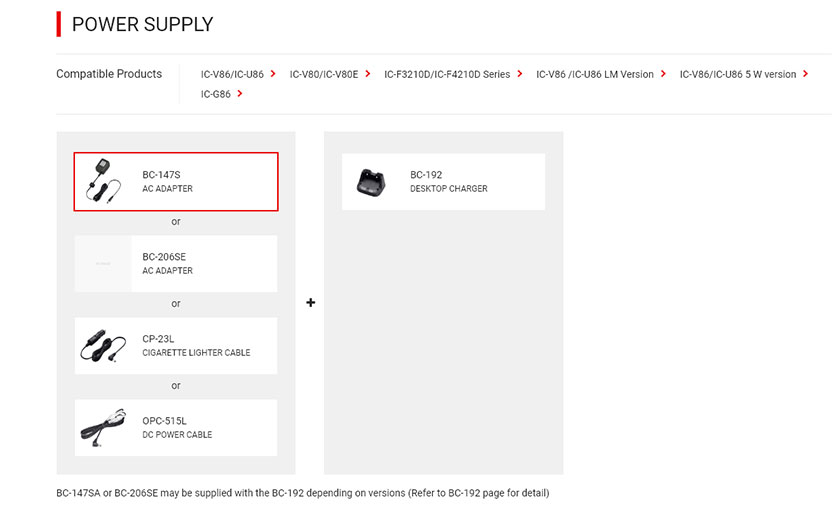This screenshot has height=512, width=840.
Task: Open the IC-V80/IC-V80E product link
Action: coord(324,74)
